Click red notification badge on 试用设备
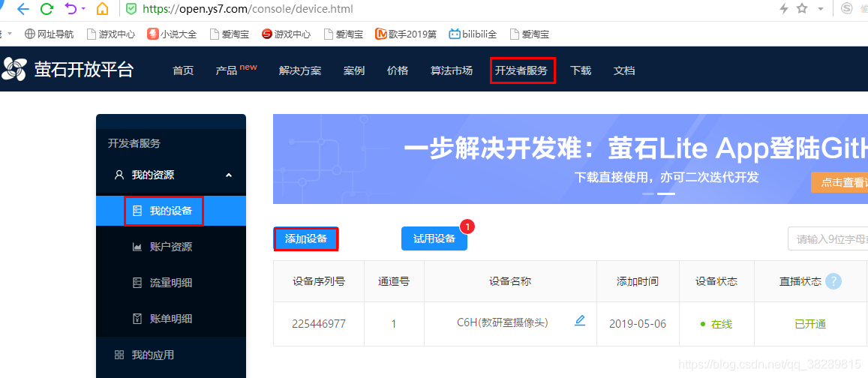Image resolution: width=868 pixels, height=378 pixels. [x=468, y=226]
